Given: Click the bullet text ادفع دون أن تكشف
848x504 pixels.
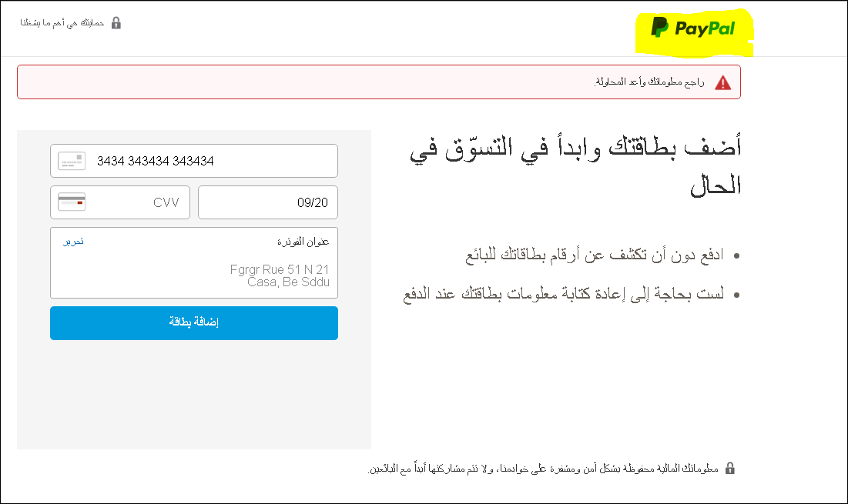Looking at the screenshot, I should [595, 255].
